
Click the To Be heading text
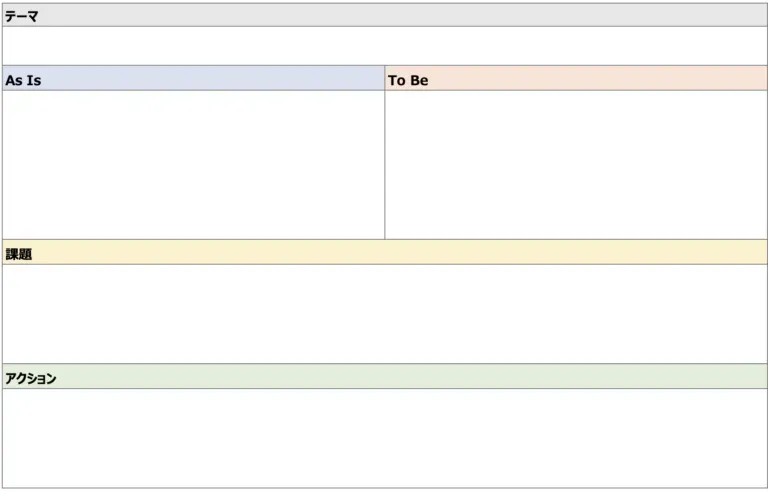(408, 80)
